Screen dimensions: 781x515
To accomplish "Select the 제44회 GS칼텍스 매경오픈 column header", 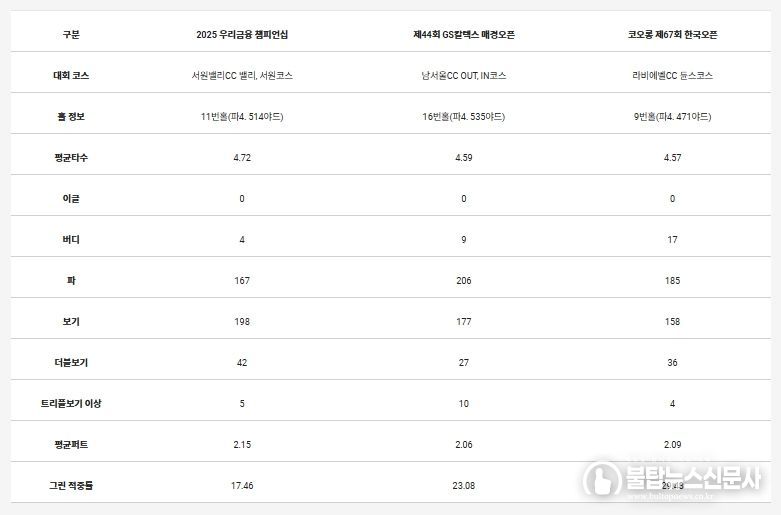I will coord(464,34).
